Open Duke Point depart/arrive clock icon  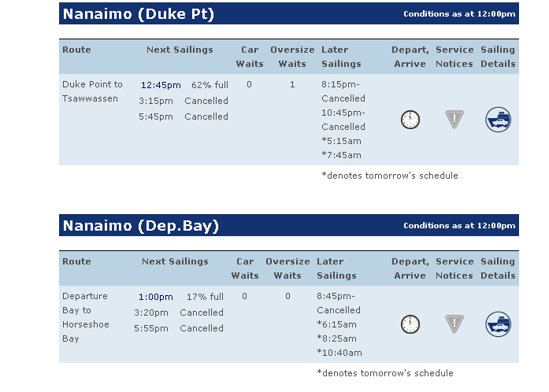[410, 120]
